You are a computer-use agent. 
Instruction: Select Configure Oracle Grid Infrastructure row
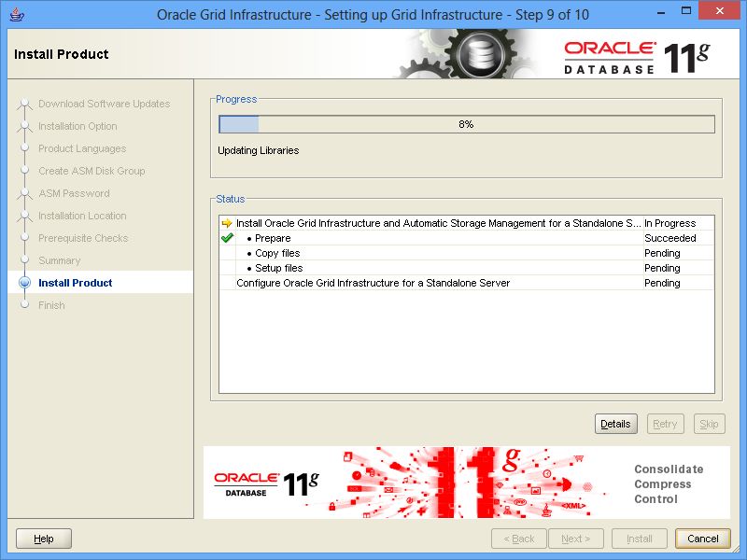(466, 283)
